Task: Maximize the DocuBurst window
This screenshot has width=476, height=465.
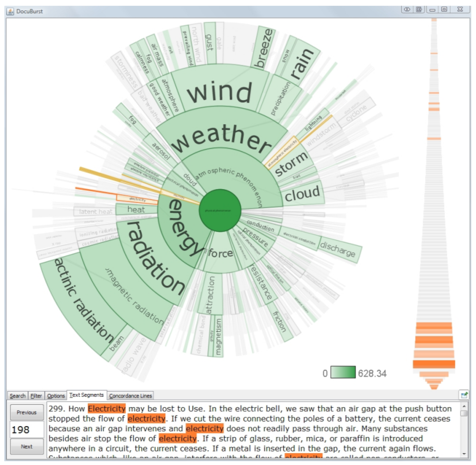Action: [444, 9]
